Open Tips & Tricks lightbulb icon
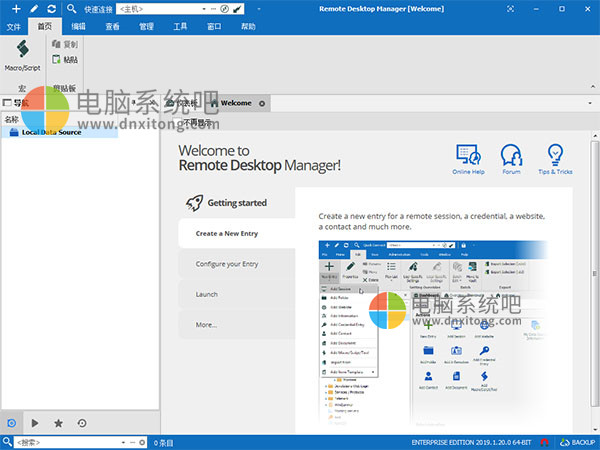 point(553,157)
